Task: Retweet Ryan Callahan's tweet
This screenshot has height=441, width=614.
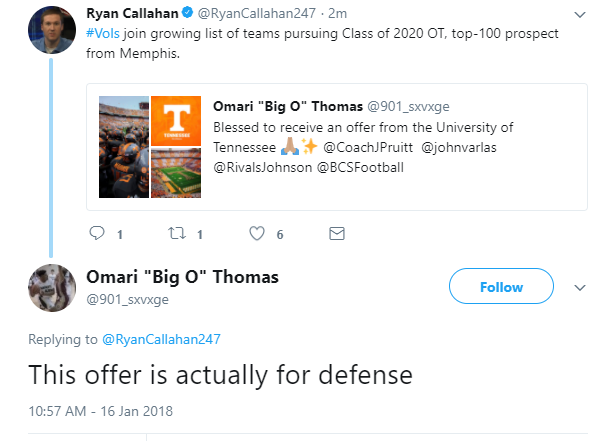Action: coord(177,233)
